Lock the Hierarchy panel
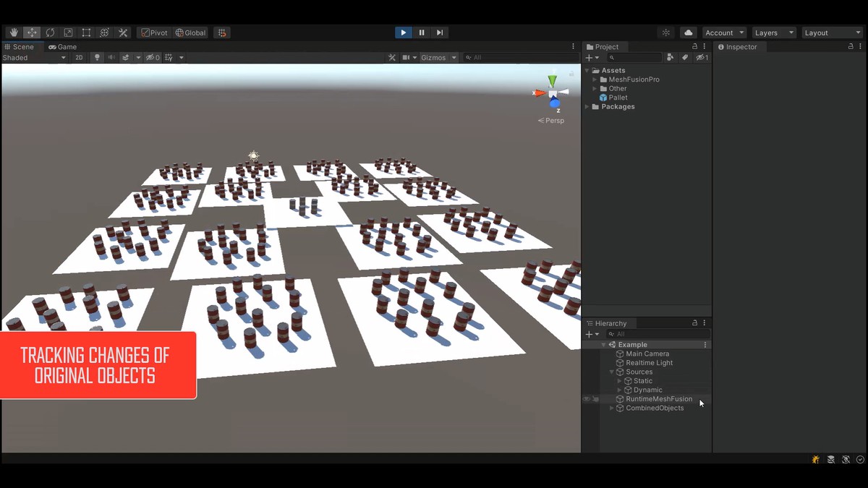The width and height of the screenshot is (868, 488). 695,323
